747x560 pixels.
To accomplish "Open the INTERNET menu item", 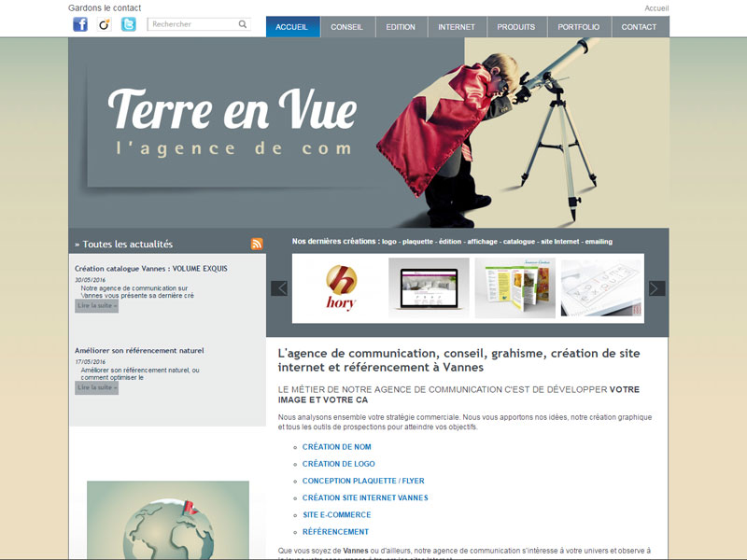I will coord(457,27).
